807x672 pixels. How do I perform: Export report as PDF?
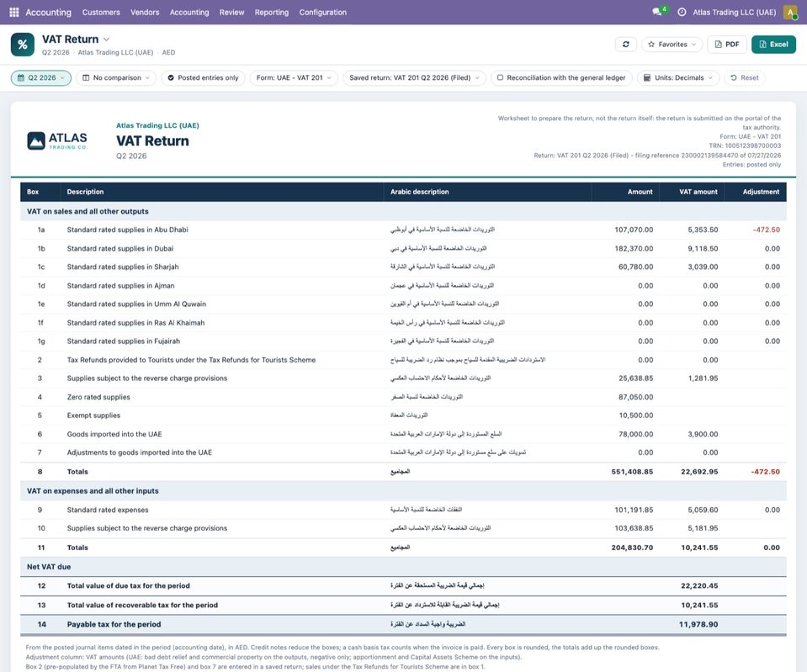coord(727,45)
